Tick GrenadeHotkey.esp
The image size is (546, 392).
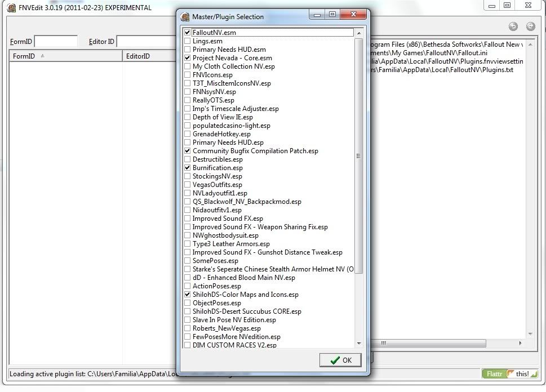[187, 133]
